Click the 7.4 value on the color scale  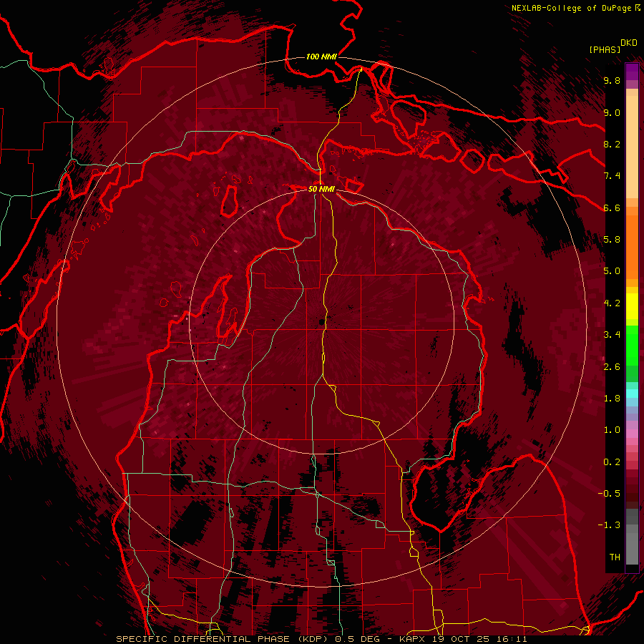click(612, 176)
